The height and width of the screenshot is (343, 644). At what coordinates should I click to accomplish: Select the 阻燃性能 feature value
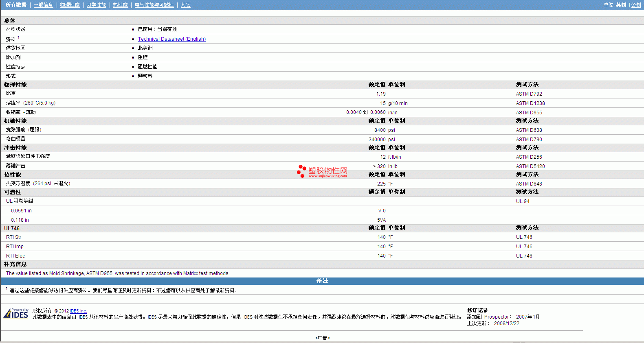[x=147, y=67]
